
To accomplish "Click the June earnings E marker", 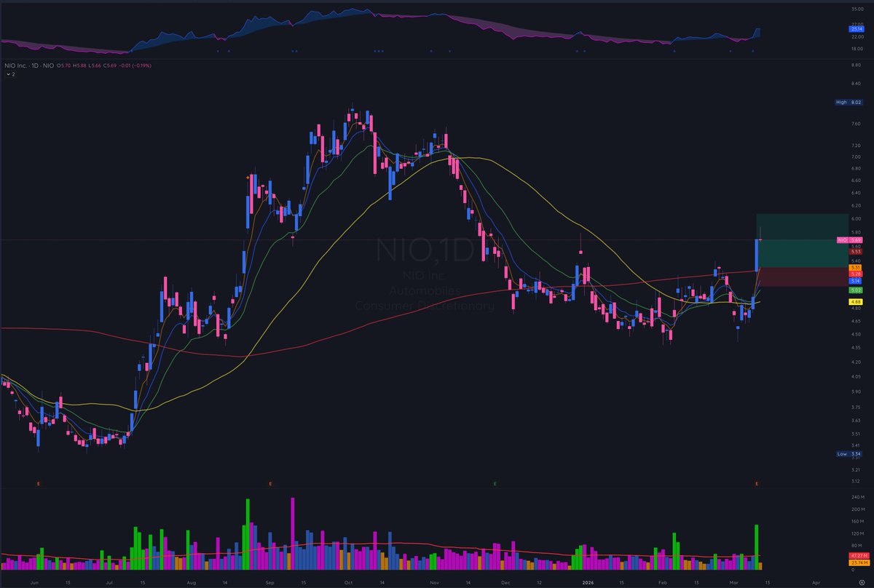I will point(37,483).
